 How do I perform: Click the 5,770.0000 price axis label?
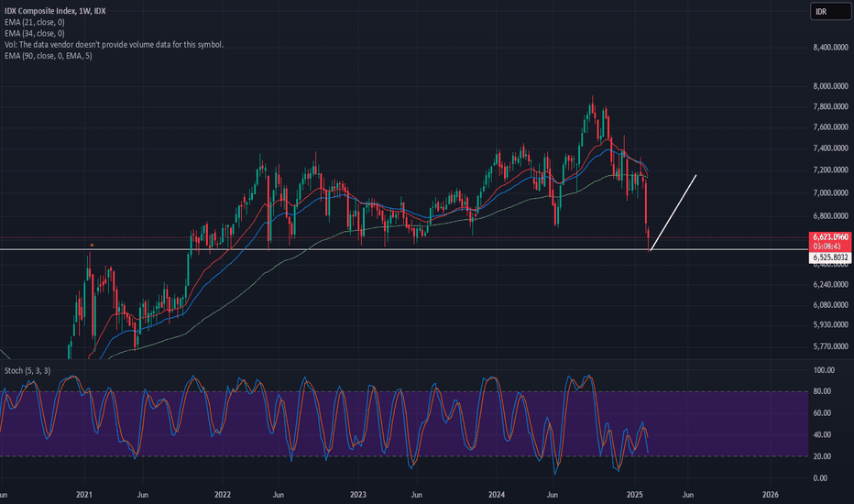[830, 346]
